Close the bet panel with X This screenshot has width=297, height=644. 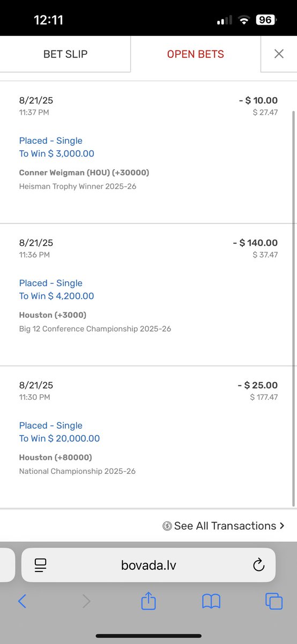(279, 54)
